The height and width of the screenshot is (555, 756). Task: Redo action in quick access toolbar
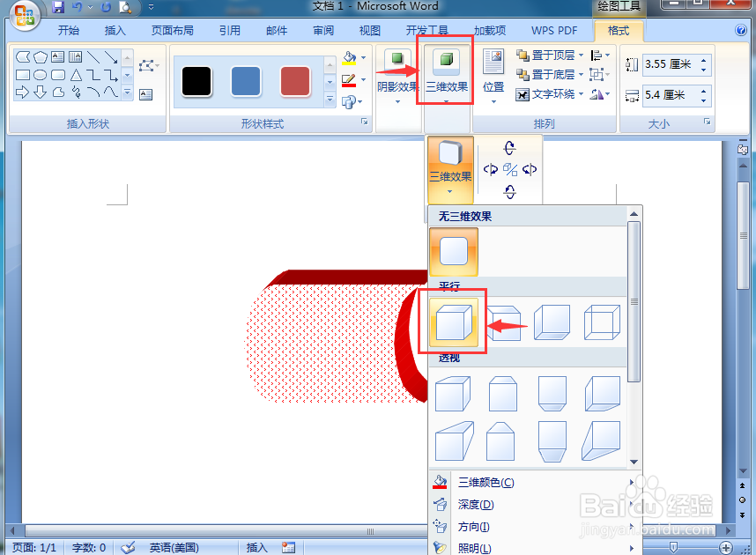click(106, 7)
